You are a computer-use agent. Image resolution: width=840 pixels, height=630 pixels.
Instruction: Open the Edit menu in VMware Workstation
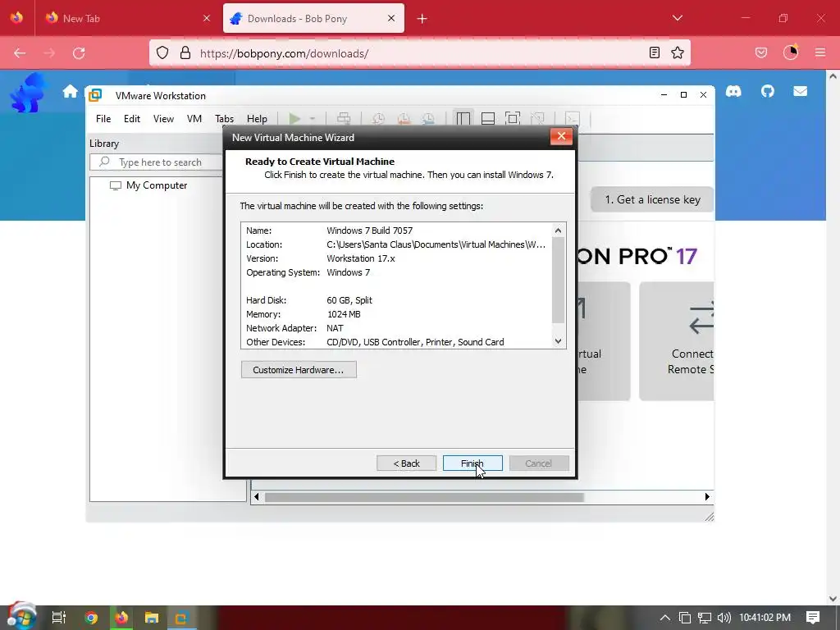click(x=132, y=118)
